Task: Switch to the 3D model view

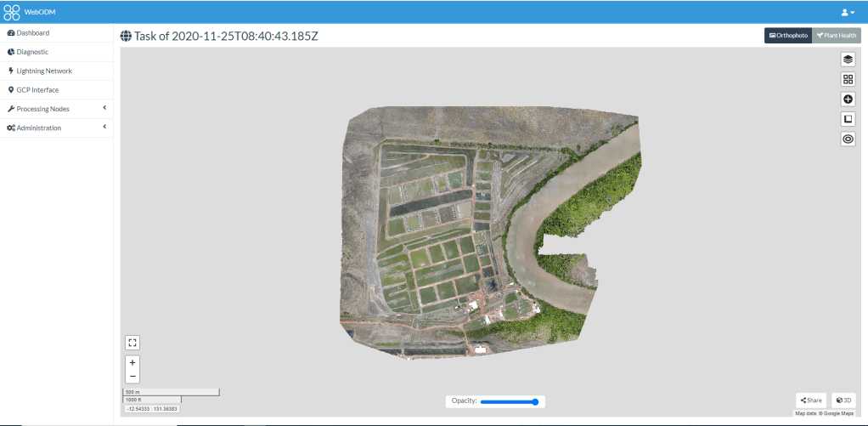Action: [x=843, y=400]
